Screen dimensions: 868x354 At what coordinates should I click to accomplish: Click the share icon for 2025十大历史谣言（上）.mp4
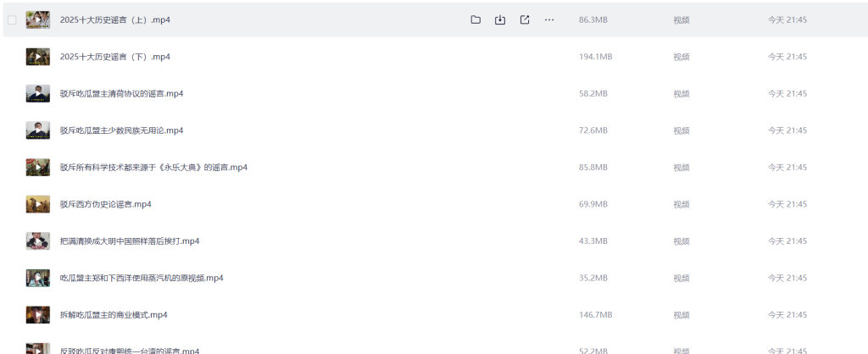click(525, 19)
